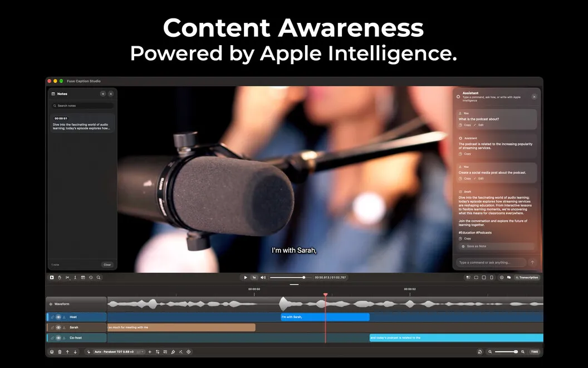Add a new note with plus
The height and width of the screenshot is (368, 588).
[103, 94]
